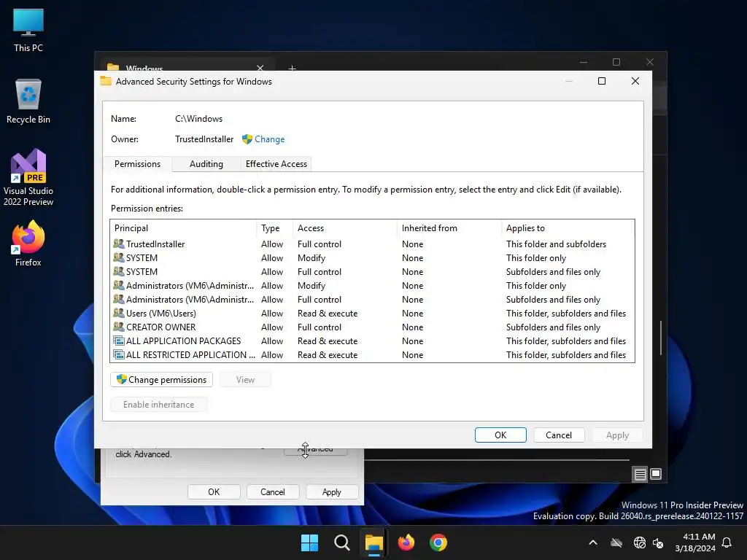This screenshot has width=747, height=560.
Task: Maximize the Advanced Security Settings dialog
Action: pos(602,81)
